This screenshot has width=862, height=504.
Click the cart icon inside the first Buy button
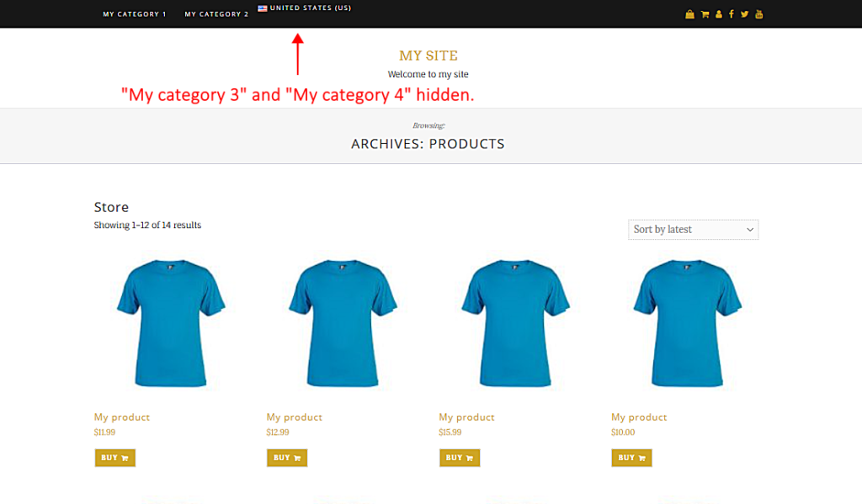click(x=125, y=458)
